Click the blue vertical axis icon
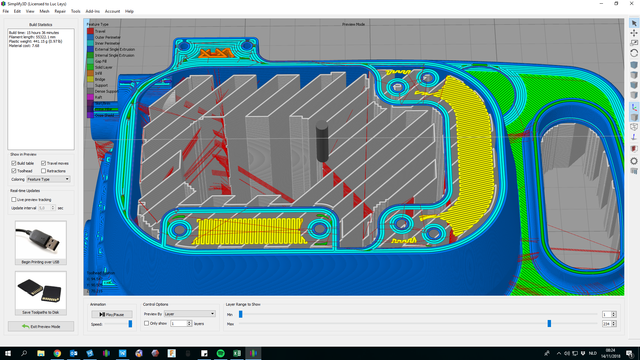 pyautogui.click(x=633, y=138)
